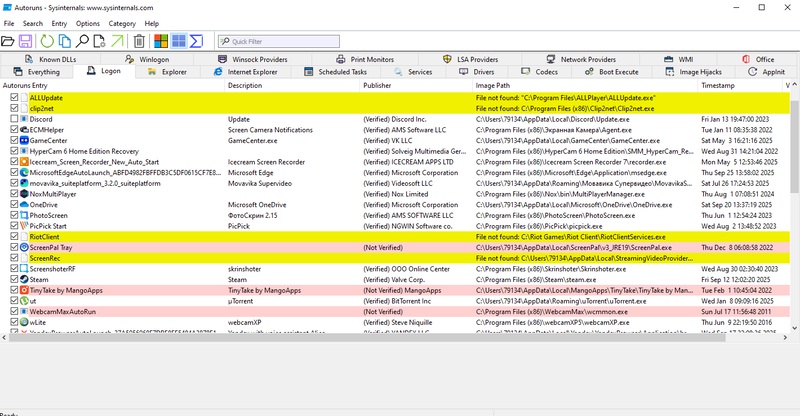
Task: Click the Quick Filter search box
Action: click(292, 41)
